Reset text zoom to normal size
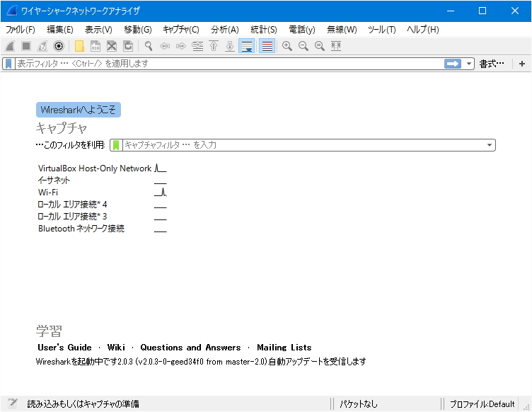532x412 pixels. (320, 46)
